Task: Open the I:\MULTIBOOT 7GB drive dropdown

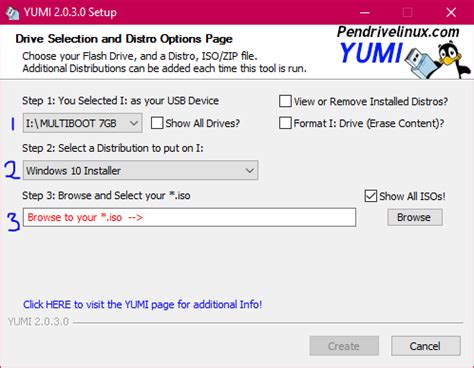Action: coord(82,123)
